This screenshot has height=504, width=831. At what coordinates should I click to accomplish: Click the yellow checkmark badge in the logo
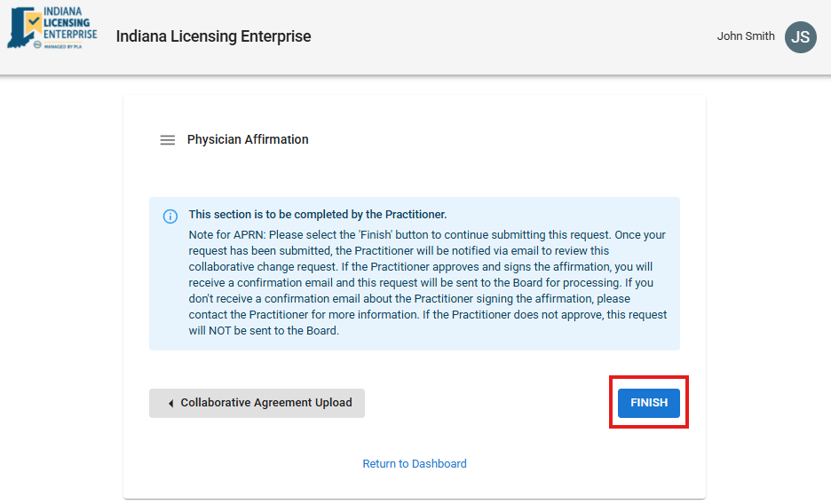(x=33, y=20)
